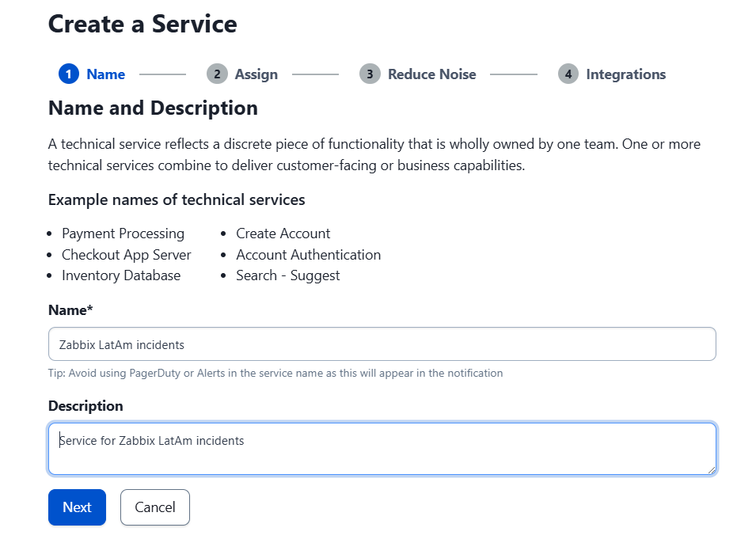
Task: Select the Payment Processing example name
Action: point(123,233)
